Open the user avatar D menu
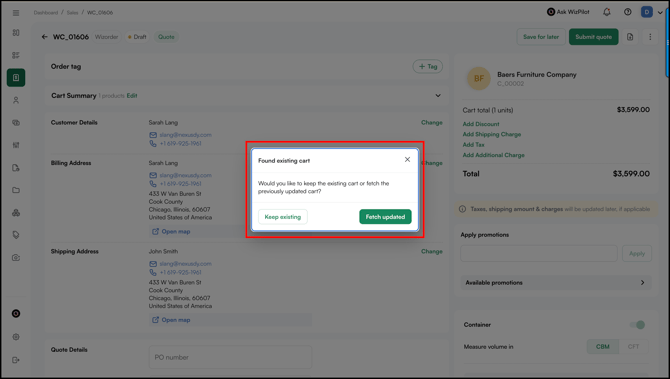670x379 pixels. (x=646, y=12)
